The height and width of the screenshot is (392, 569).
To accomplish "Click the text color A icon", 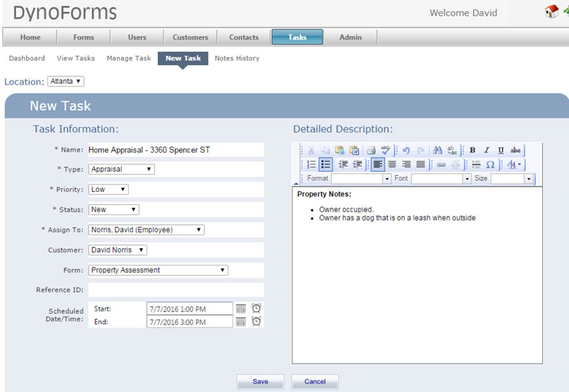I will point(511,164).
